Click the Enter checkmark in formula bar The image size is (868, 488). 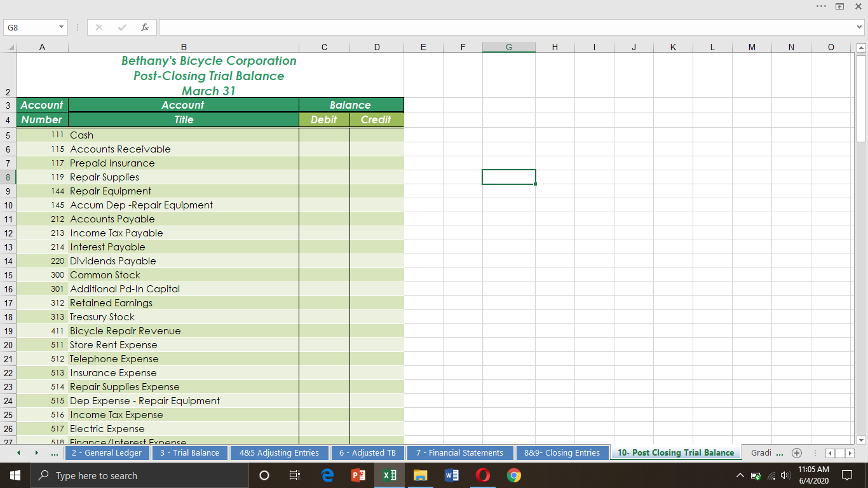coord(122,27)
